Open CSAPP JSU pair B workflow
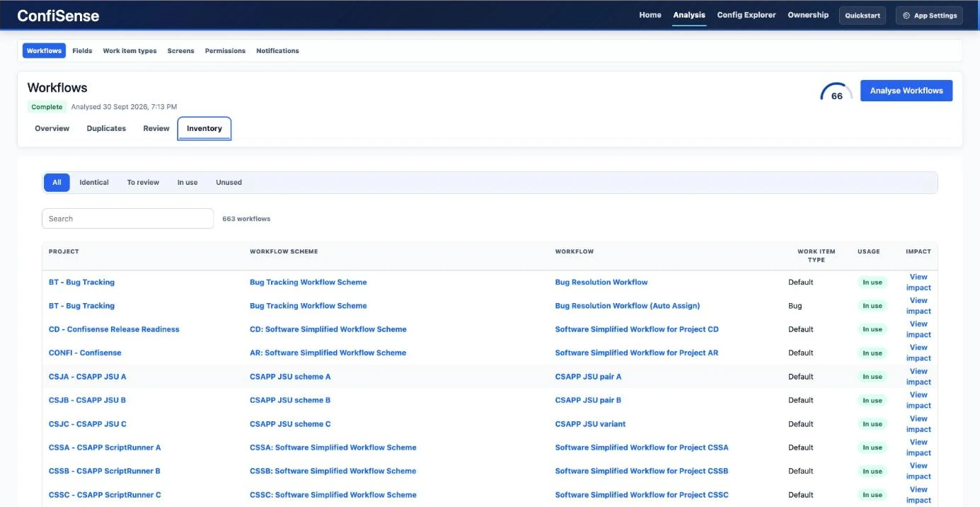 [x=589, y=400]
